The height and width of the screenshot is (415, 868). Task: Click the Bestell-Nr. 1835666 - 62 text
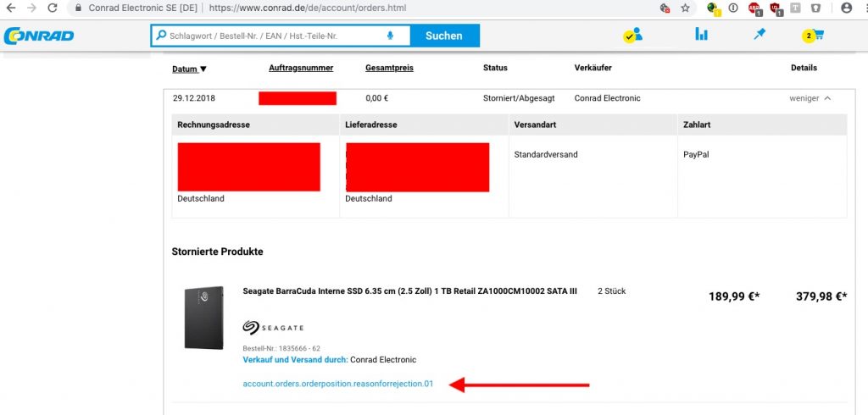click(x=281, y=349)
